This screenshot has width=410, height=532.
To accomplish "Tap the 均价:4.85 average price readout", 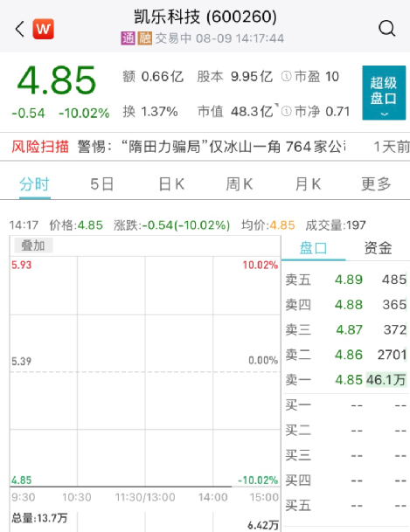I will coord(268,225).
